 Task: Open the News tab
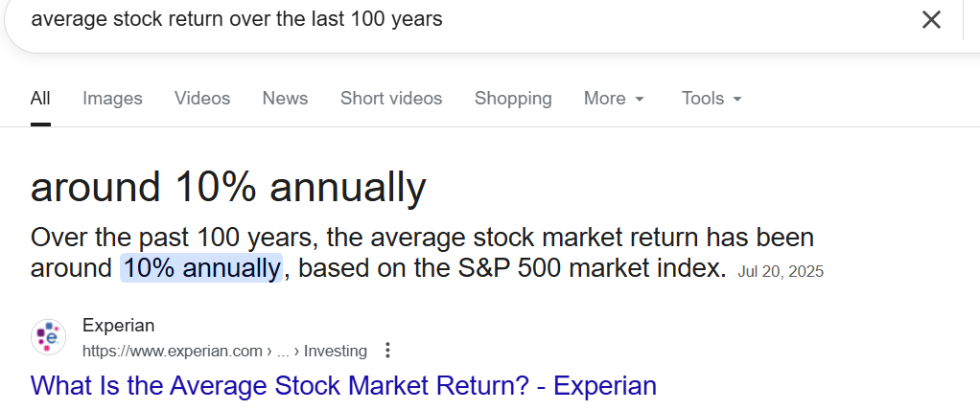coord(285,98)
